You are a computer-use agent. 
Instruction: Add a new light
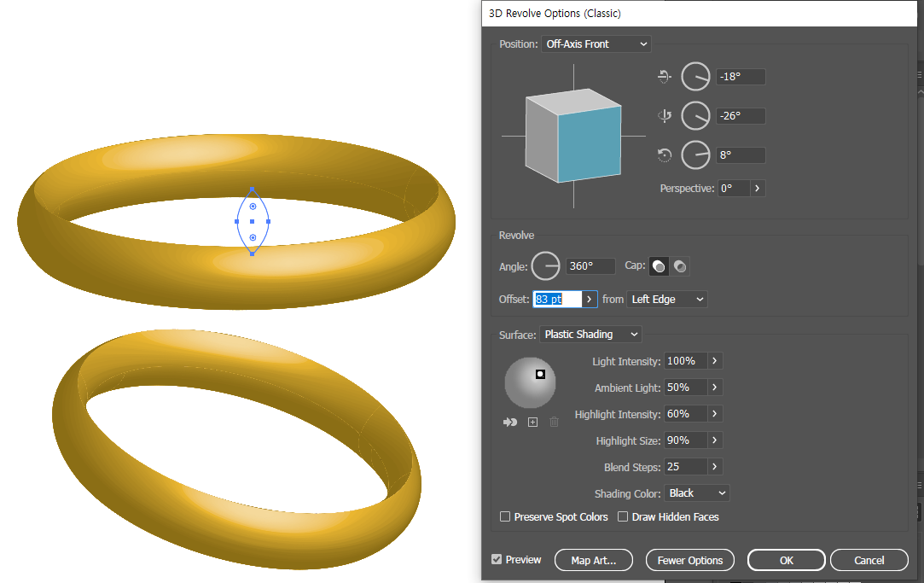532,422
